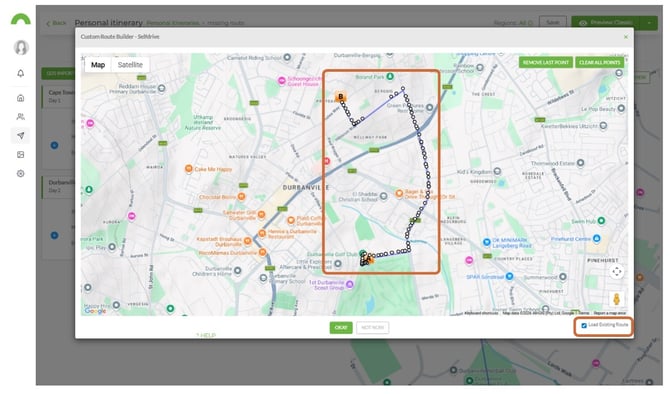Click the Camelot Riding School marker
This screenshot has height=394, width=670.
coord(287,57)
